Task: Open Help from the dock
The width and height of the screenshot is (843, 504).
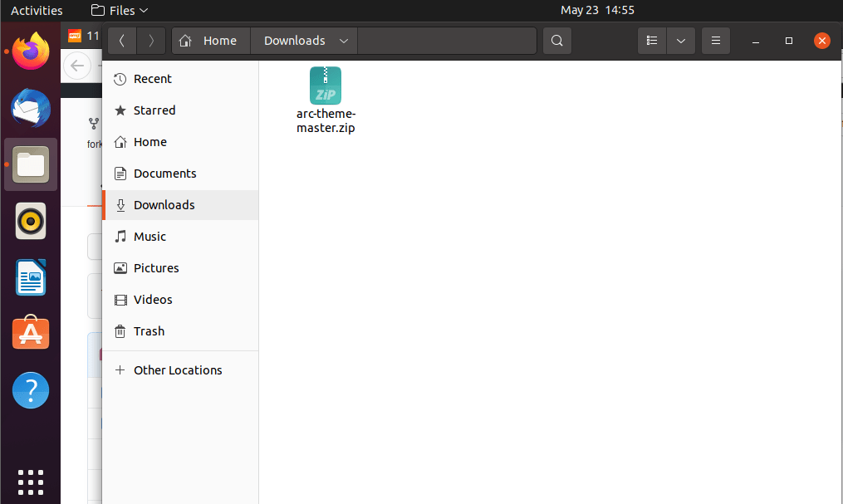Action: pyautogui.click(x=31, y=390)
